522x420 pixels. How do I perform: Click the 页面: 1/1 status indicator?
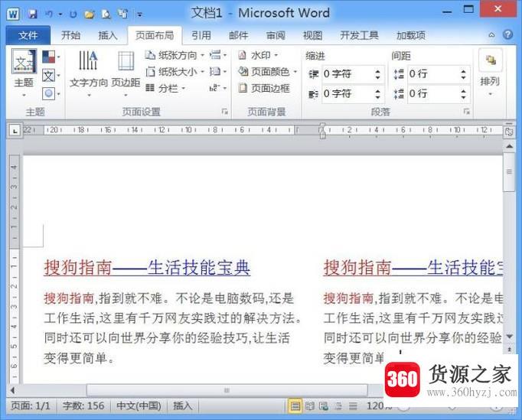point(31,406)
